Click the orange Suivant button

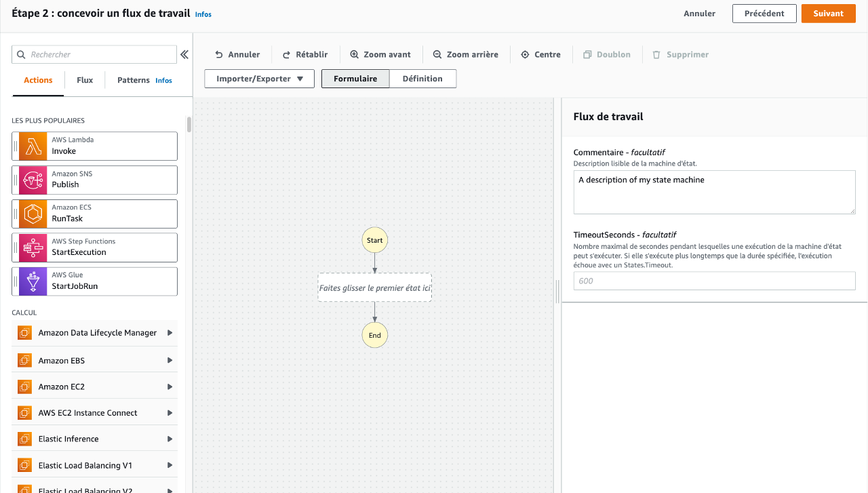(829, 14)
